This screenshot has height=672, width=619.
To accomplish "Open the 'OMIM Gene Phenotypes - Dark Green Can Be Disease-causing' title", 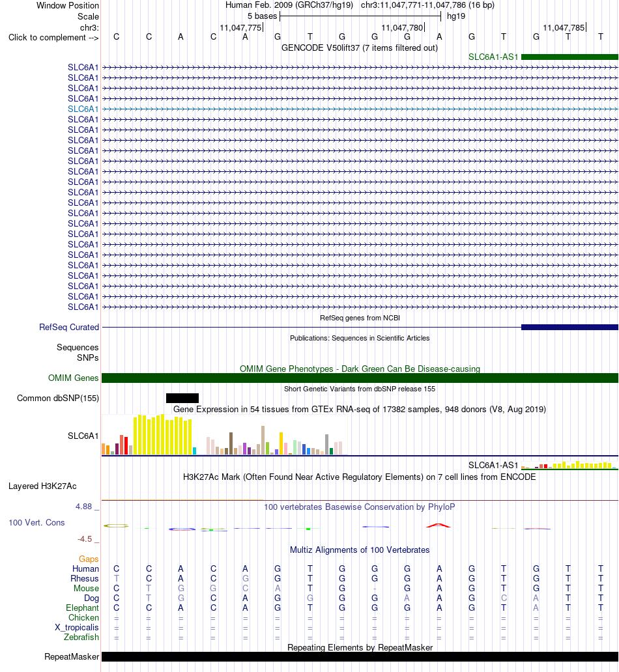I will (360, 369).
